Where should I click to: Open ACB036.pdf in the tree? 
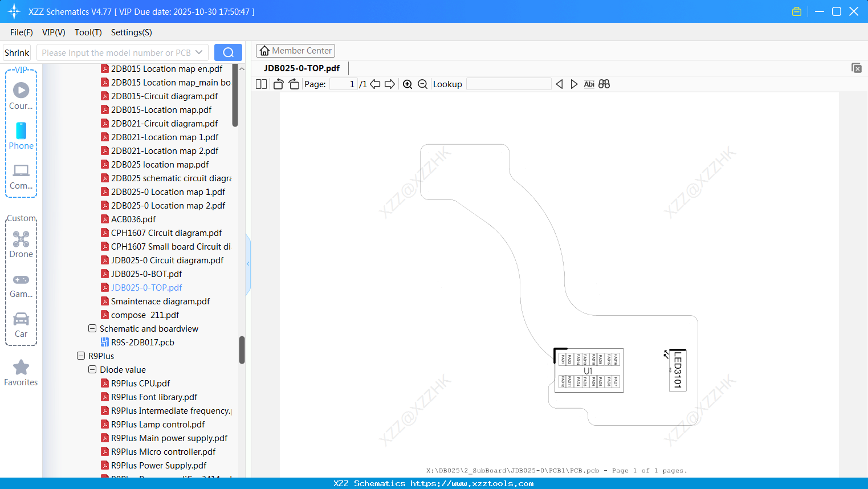133,219
